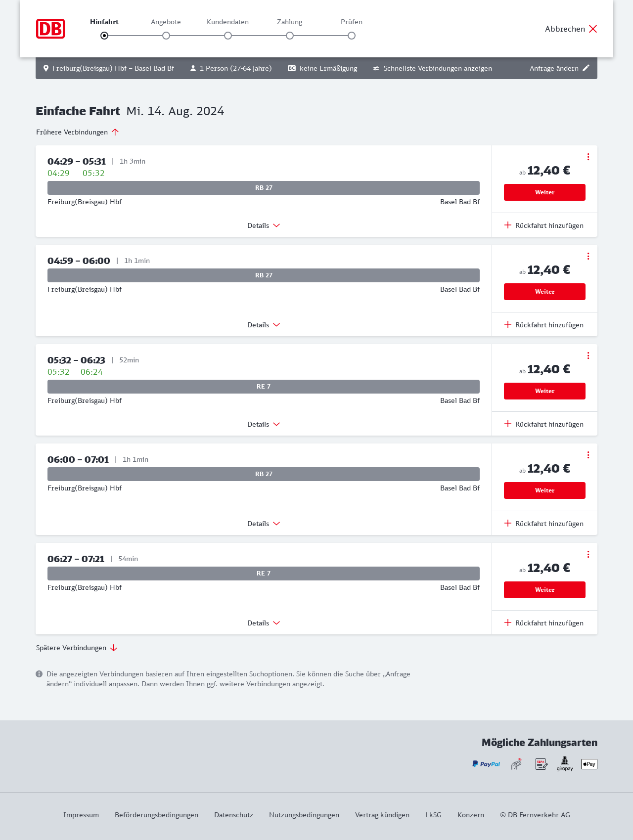Viewport: 633px width, 840px height.
Task: Add Rückfahrt to the 06:27 connection
Action: [544, 623]
